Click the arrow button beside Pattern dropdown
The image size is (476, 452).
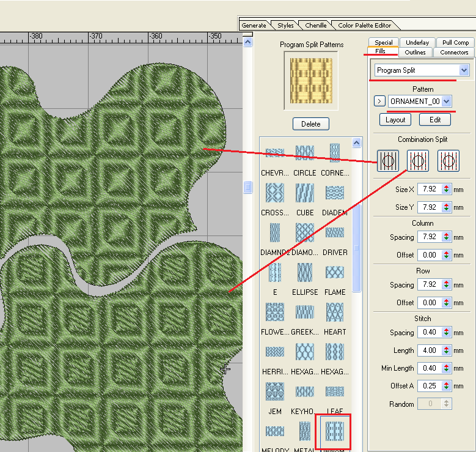[x=379, y=101]
